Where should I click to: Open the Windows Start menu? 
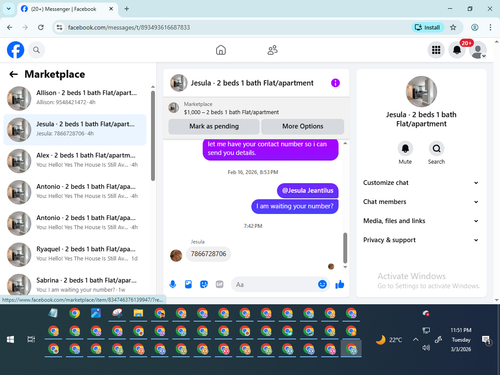tap(10, 339)
